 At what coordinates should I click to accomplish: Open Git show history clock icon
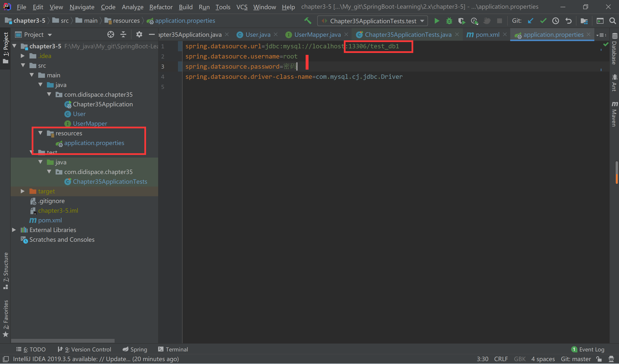pos(556,21)
